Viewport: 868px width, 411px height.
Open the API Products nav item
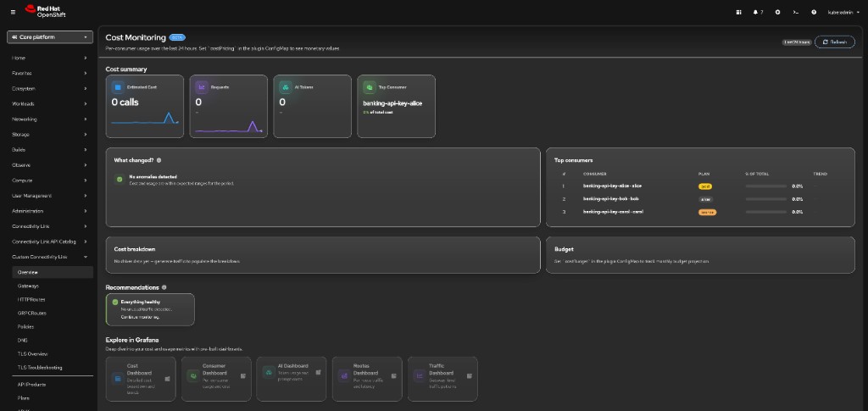pyautogui.click(x=53, y=385)
